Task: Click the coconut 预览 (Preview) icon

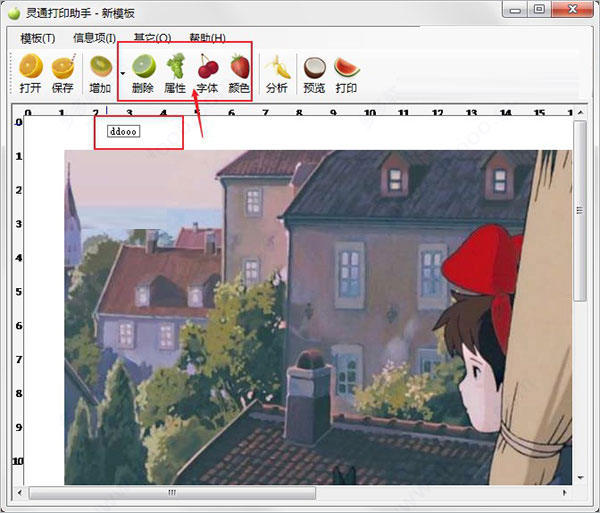Action: click(x=315, y=73)
